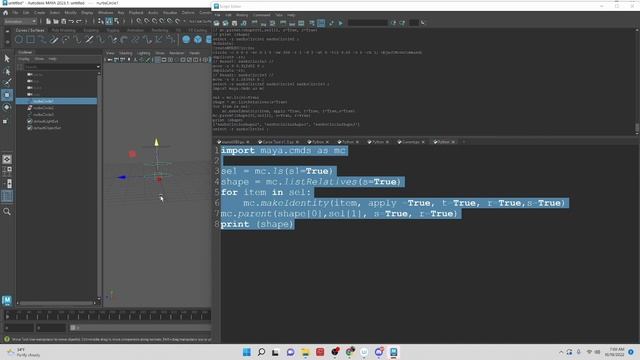The image size is (640, 360).
Task: Open the shelf options gear menu
Action: click(7, 41)
